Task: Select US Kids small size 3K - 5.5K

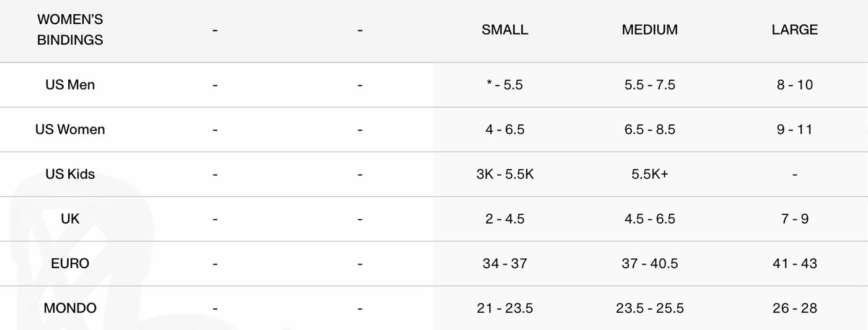Action: (505, 174)
